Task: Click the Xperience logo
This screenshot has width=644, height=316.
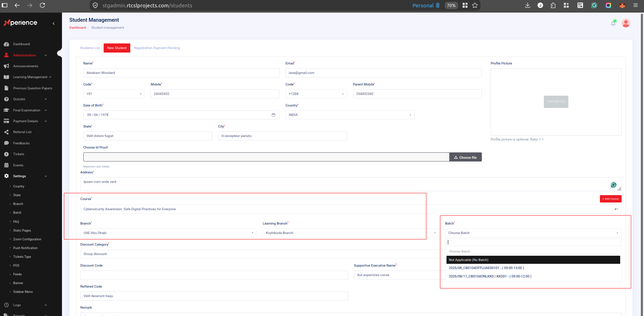Action: (x=20, y=23)
